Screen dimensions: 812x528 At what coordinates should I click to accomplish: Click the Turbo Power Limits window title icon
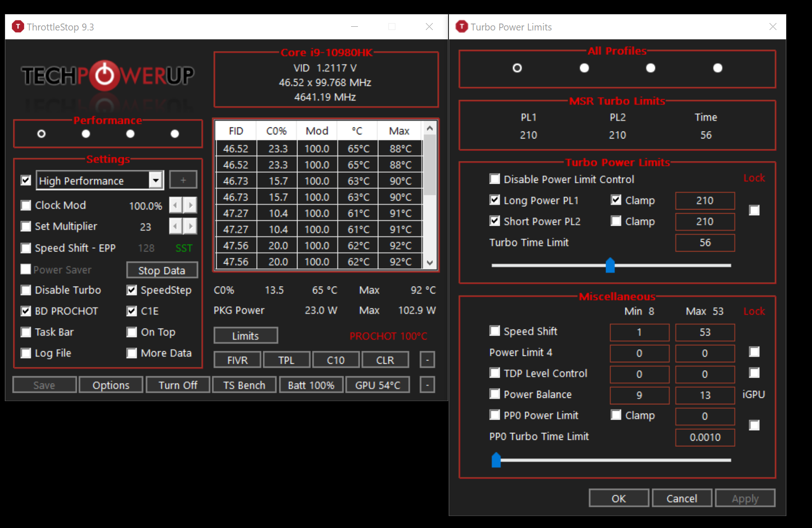click(461, 27)
